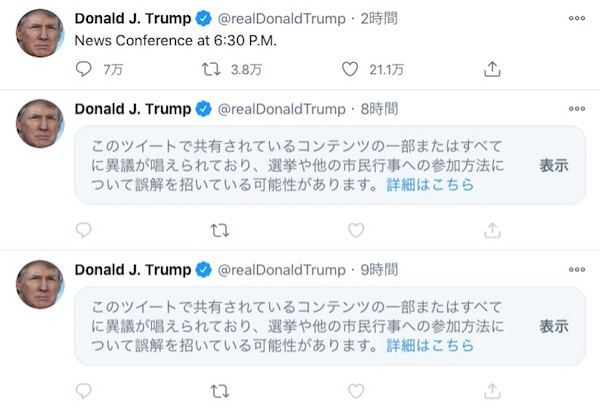
Task: Like the 9時間 flagged tweet
Action: pos(355,391)
